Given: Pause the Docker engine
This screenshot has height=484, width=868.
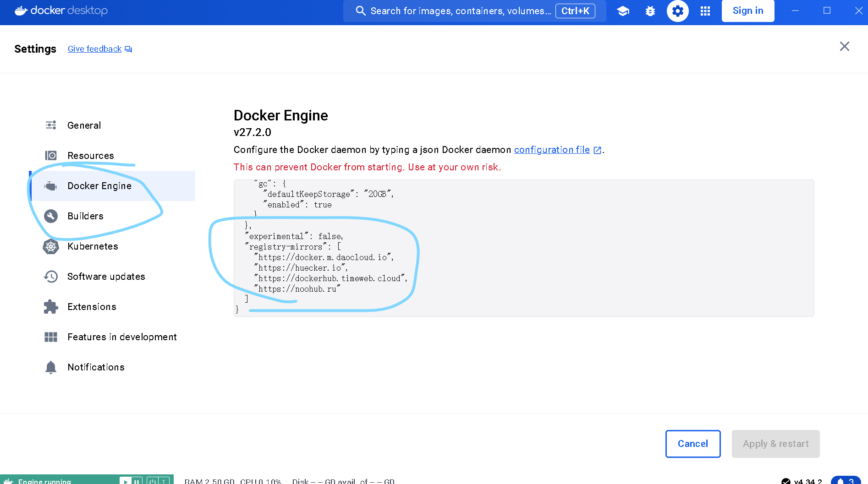Looking at the screenshot, I should [x=137, y=481].
